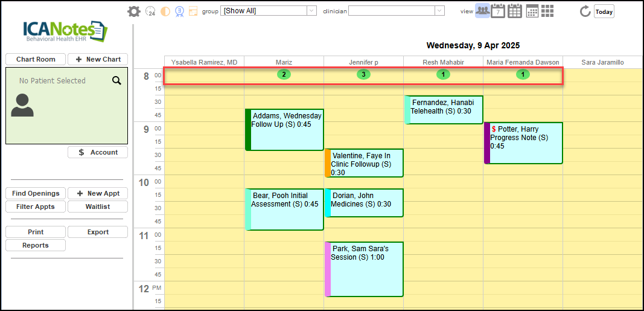Open the clinician dropdown list
This screenshot has width=644, height=311.
[x=396, y=11]
